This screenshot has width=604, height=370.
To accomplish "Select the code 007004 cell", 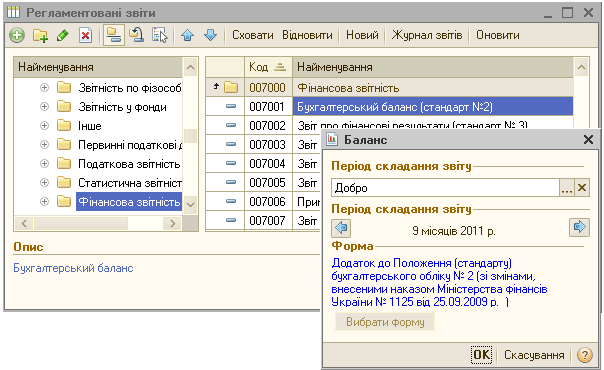I will 268,164.
